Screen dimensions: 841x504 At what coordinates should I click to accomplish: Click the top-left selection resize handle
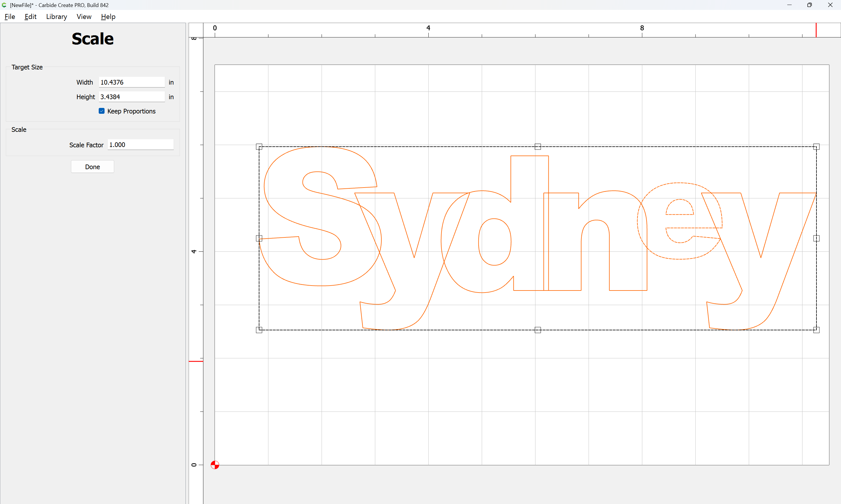[259, 147]
